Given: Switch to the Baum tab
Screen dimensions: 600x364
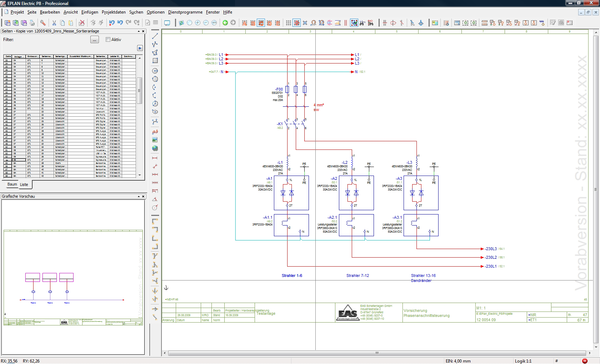Looking at the screenshot, I should click(12, 184).
